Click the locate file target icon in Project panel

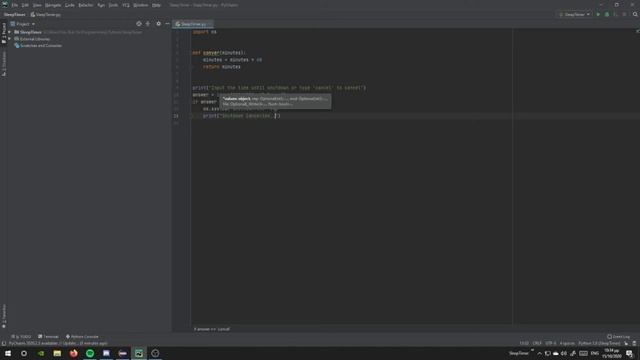tap(139, 24)
